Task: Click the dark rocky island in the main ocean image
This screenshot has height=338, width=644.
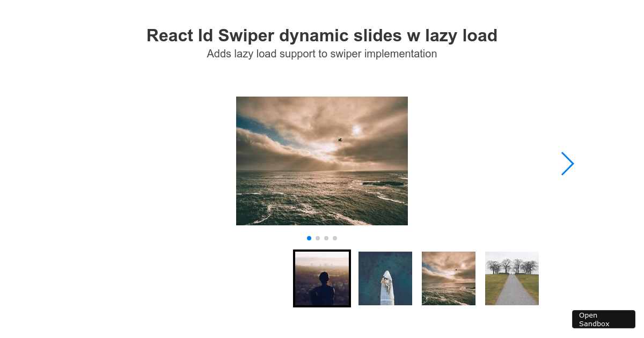Action: [x=383, y=183]
